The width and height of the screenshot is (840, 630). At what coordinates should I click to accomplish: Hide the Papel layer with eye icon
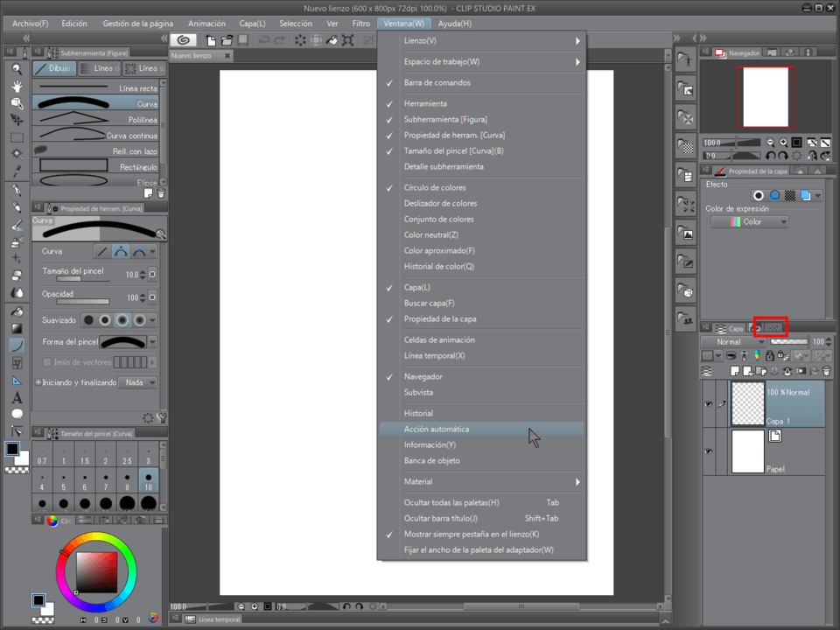[x=708, y=451]
